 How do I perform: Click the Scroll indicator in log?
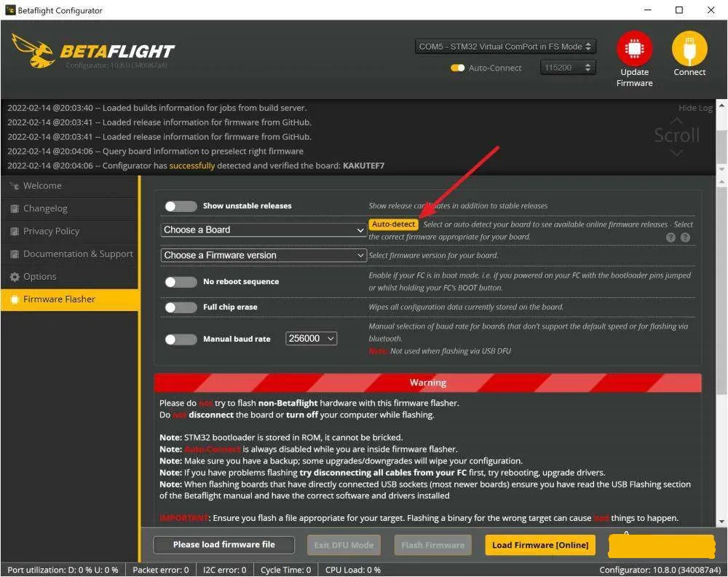click(x=676, y=136)
